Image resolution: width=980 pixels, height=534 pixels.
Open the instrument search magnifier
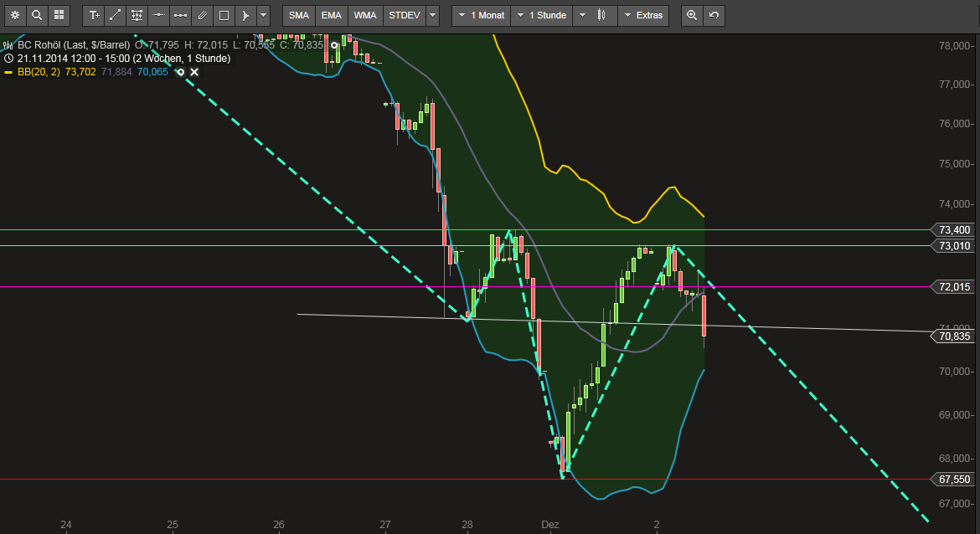(x=37, y=15)
